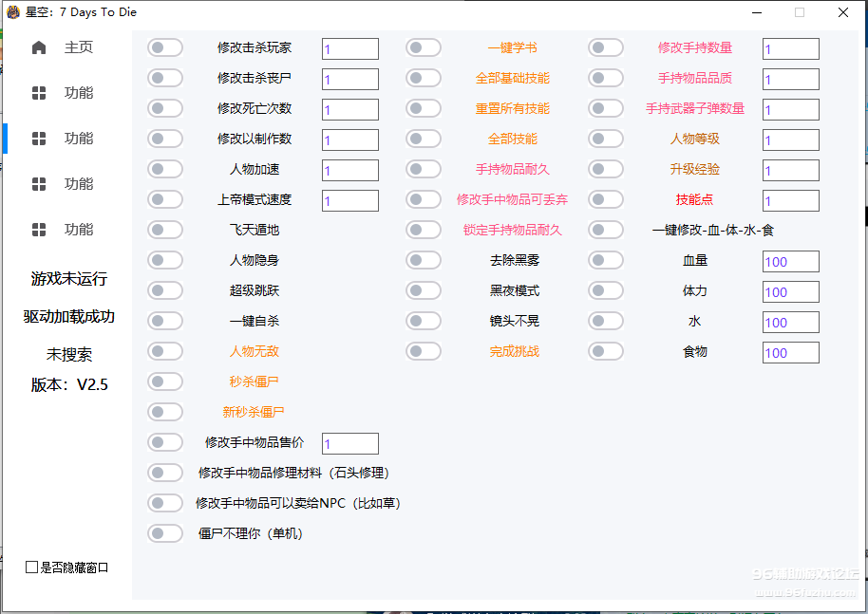The image size is (868, 614).
Task: Click the 版本: V2.5 label
Action: [69, 384]
